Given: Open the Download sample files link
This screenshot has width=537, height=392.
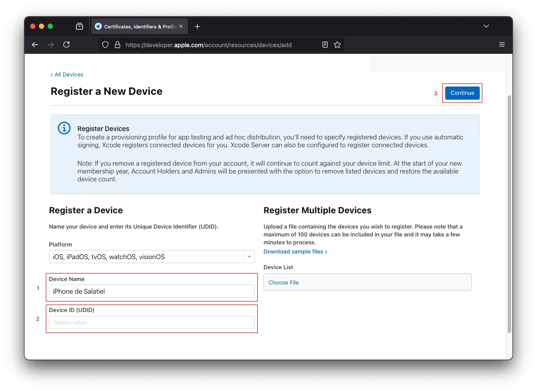Looking at the screenshot, I should 295,252.
